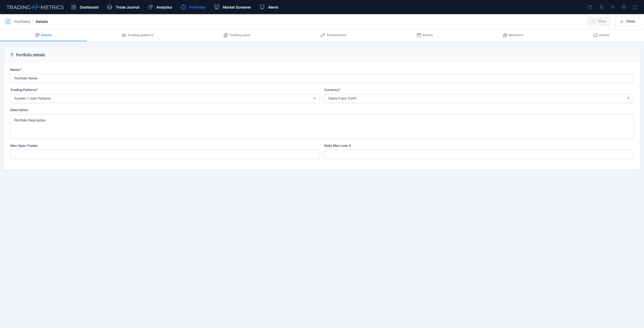Focus the Daily Max Loss % field
Image resolution: width=644 pixels, height=328 pixels.
(x=479, y=154)
